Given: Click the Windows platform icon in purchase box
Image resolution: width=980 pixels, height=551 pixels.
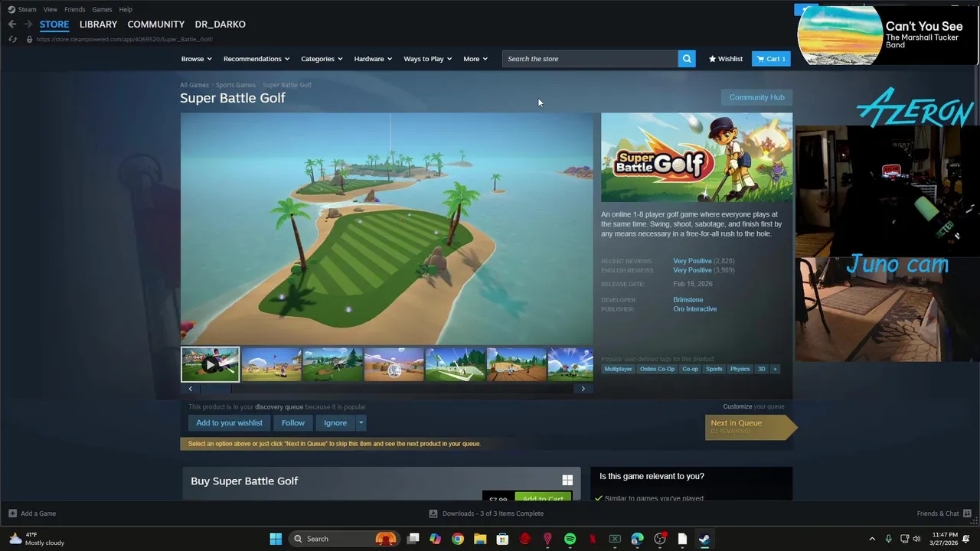Looking at the screenshot, I should pyautogui.click(x=567, y=481).
